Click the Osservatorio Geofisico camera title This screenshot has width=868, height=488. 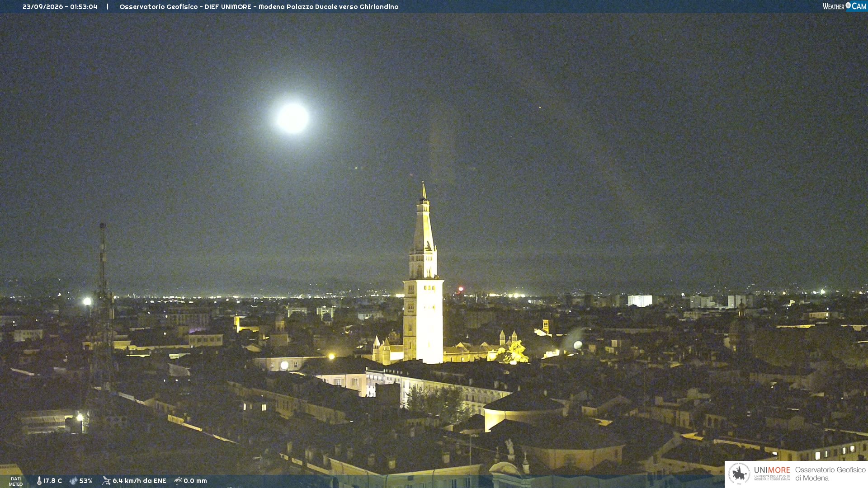(x=259, y=7)
